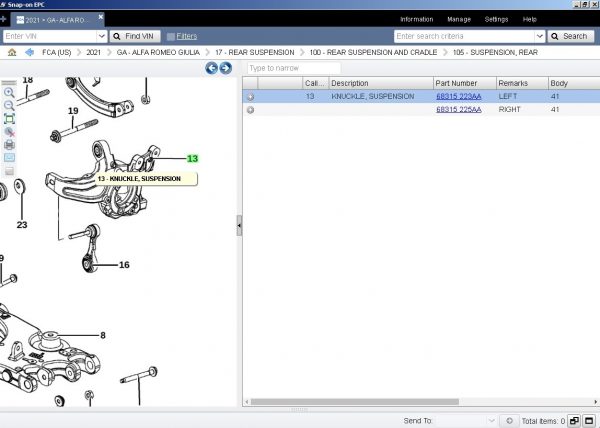The image size is (600, 428).
Task: Click the Type to narrow filter box
Action: coord(293,68)
